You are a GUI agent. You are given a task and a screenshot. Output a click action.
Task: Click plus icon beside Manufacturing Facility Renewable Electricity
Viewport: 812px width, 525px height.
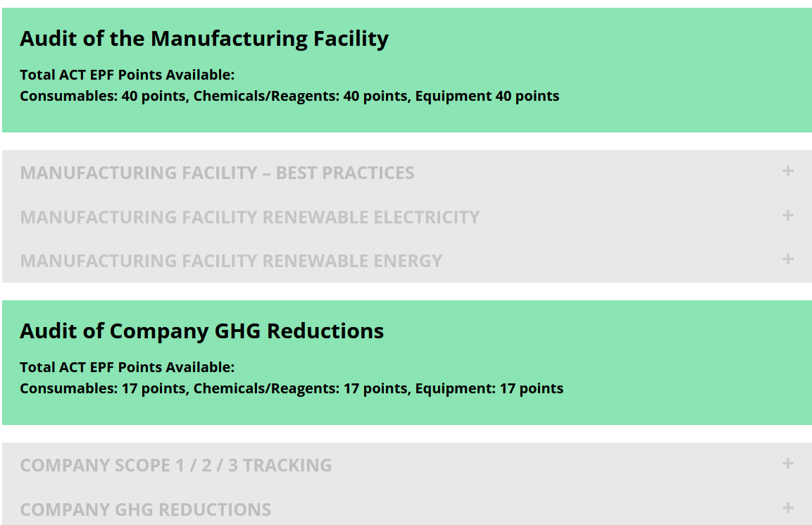[787, 216]
